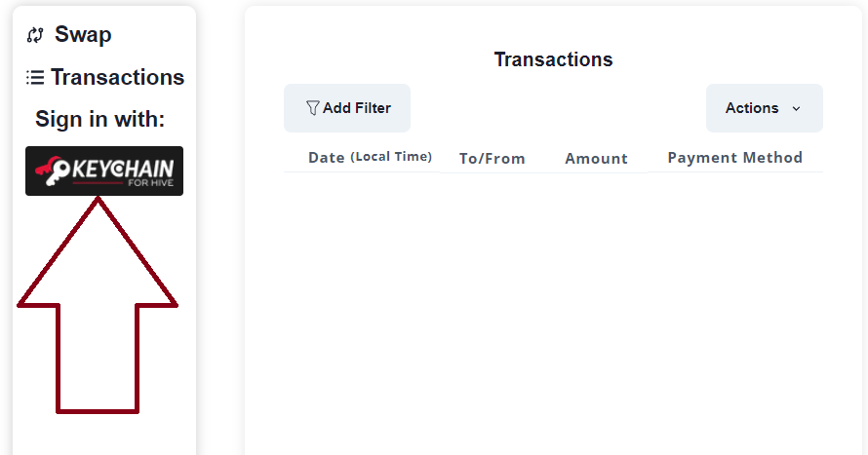868x455 pixels.
Task: Select Transactions in the sidebar menu
Action: pos(105,77)
